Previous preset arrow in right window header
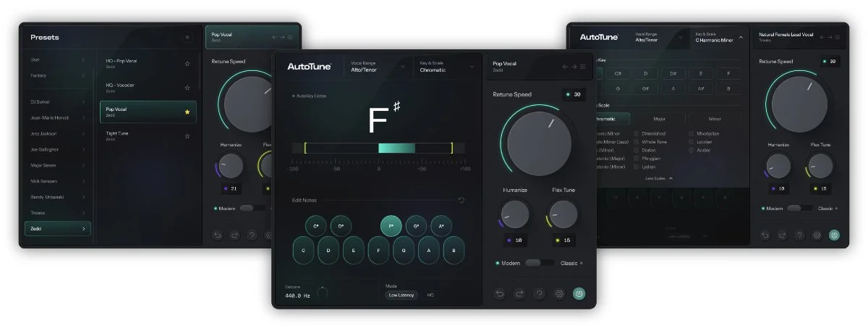Screen dimensions: 868x326 pos(822,37)
